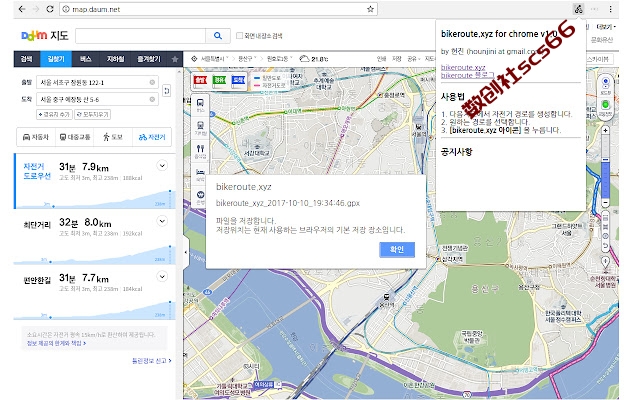Image resolution: width=640 pixels, height=400 pixels.
Task: Switch to the 즐겨찾기 tab
Action: click(x=149, y=59)
